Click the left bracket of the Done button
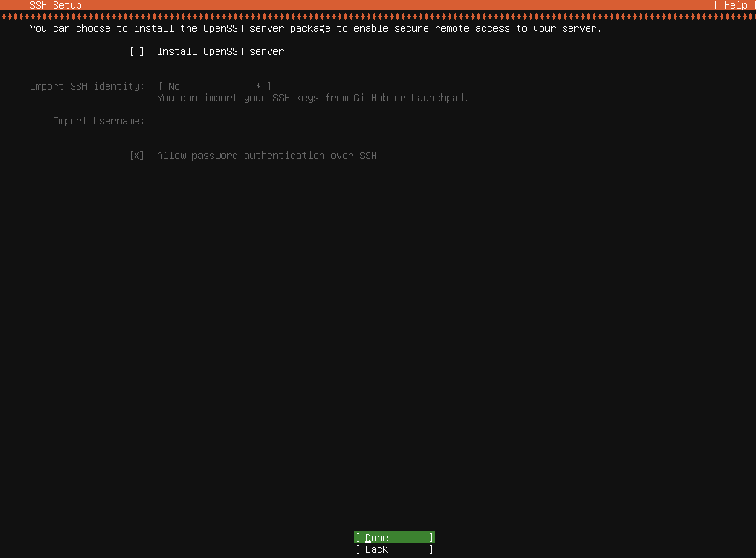This screenshot has height=558, width=756. [x=358, y=538]
